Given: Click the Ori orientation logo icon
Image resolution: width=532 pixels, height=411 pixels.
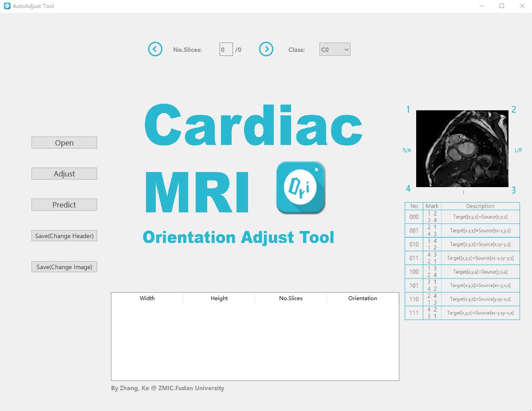Looking at the screenshot, I should (300, 187).
